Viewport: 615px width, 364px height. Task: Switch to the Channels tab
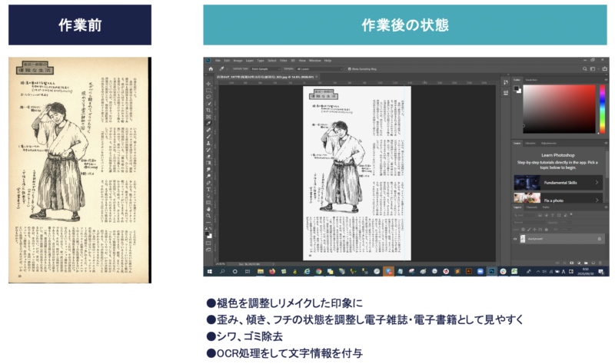[x=532, y=207]
